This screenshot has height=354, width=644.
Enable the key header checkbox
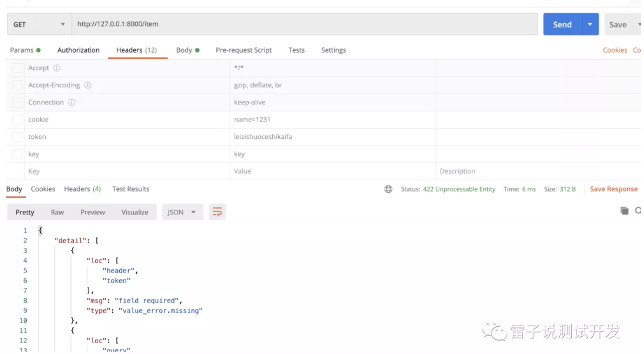[17, 154]
